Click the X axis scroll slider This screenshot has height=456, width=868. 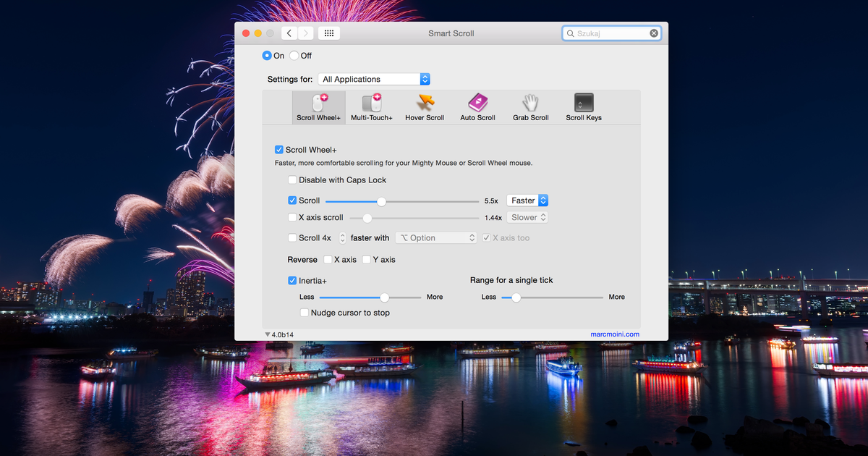[x=414, y=218]
